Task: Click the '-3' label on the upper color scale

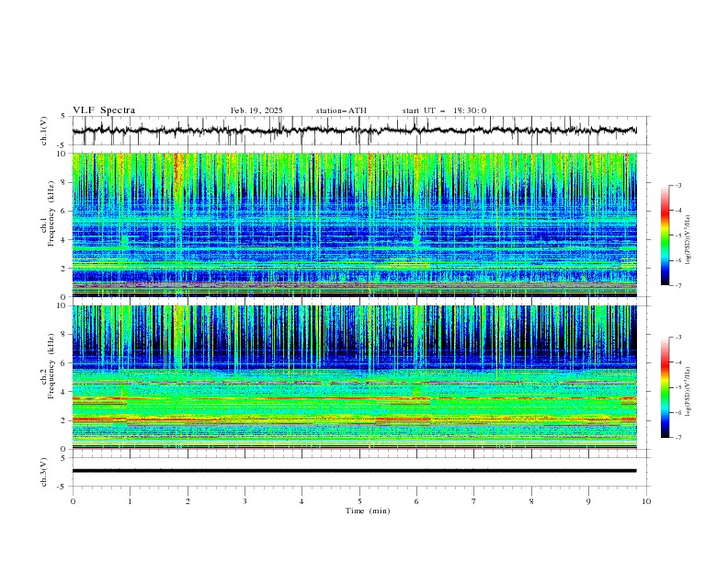Action: coord(677,185)
